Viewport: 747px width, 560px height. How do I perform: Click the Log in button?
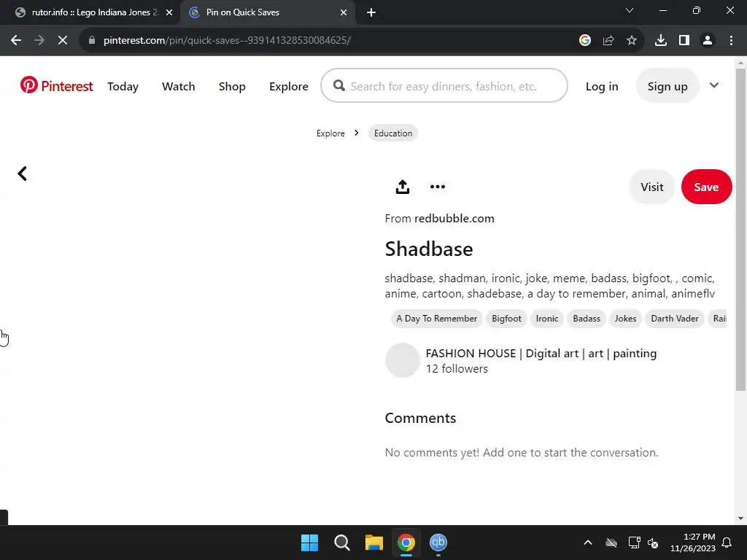[x=602, y=86]
